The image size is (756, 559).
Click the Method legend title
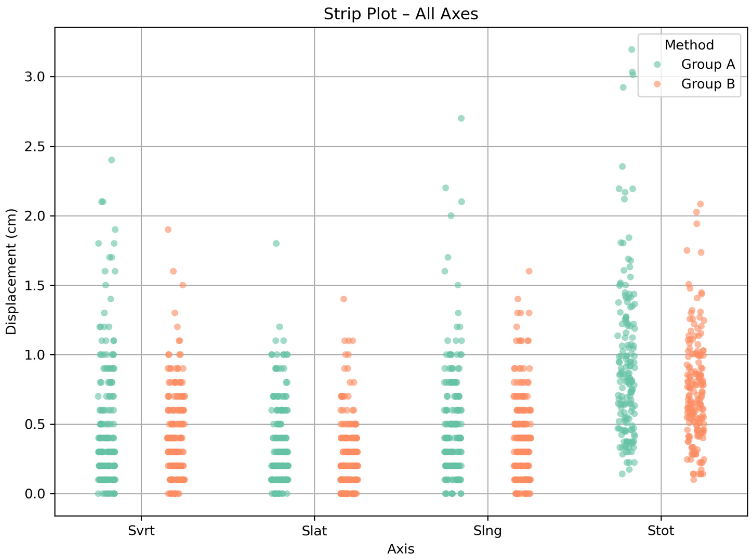pos(689,45)
